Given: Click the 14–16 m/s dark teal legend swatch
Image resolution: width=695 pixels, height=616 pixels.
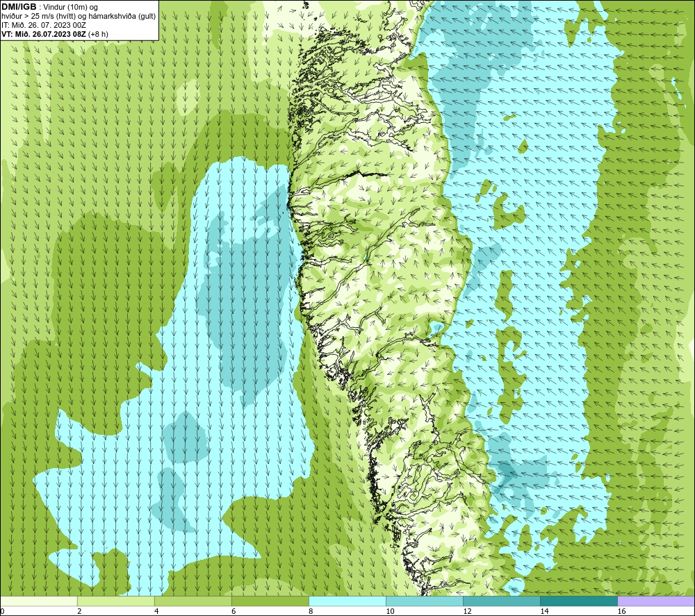Looking at the screenshot, I should coord(579,601).
